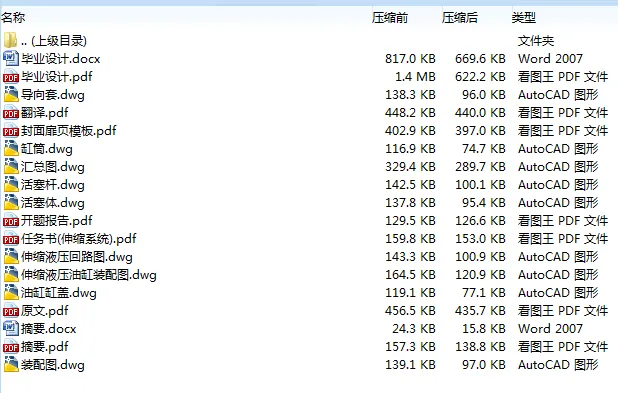This screenshot has height=393, width=618.
Task: Click the 文件夹 type cell
Action: [x=536, y=41]
